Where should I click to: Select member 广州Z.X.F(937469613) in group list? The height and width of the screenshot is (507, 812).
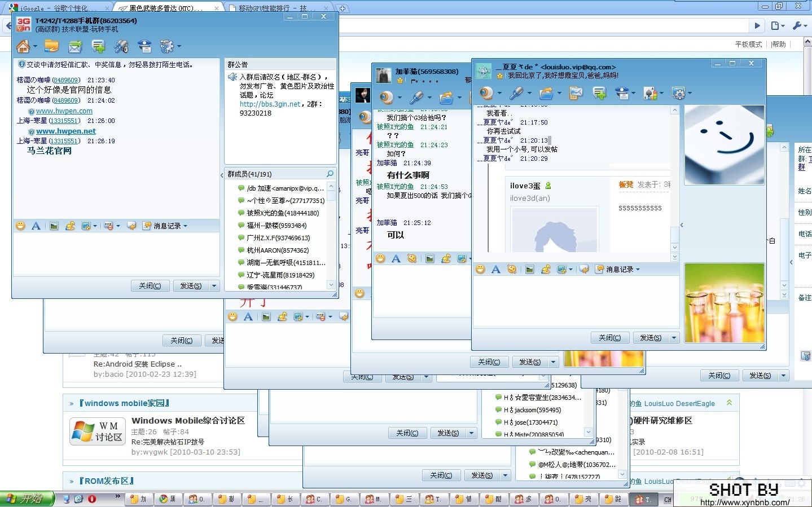pyautogui.click(x=278, y=238)
